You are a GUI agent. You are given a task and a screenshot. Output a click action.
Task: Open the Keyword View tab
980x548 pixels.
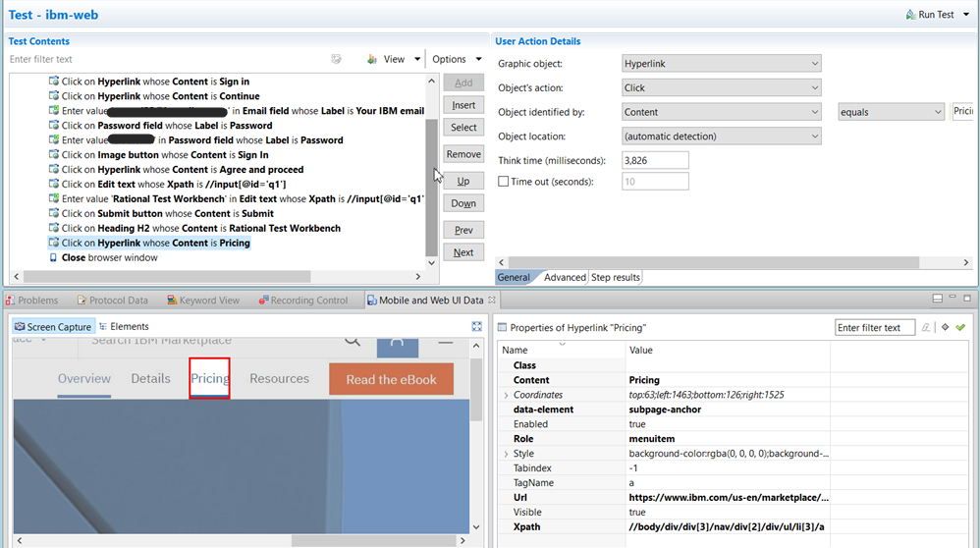pyautogui.click(x=203, y=300)
